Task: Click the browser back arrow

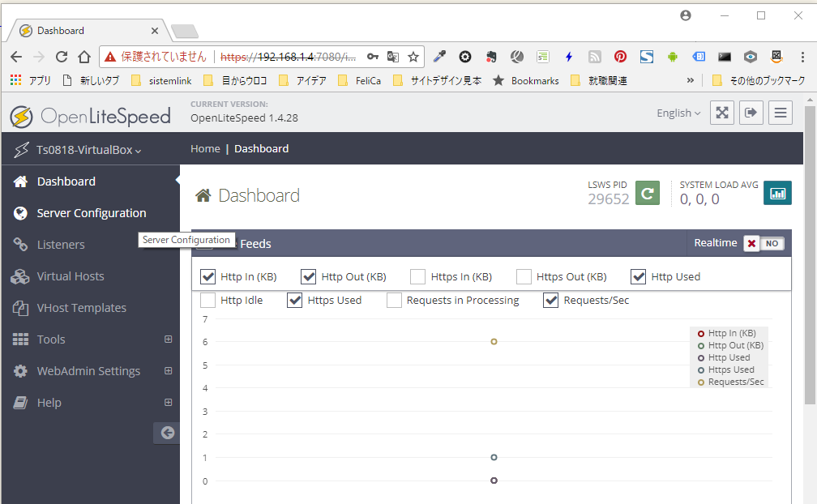Action: (x=16, y=57)
